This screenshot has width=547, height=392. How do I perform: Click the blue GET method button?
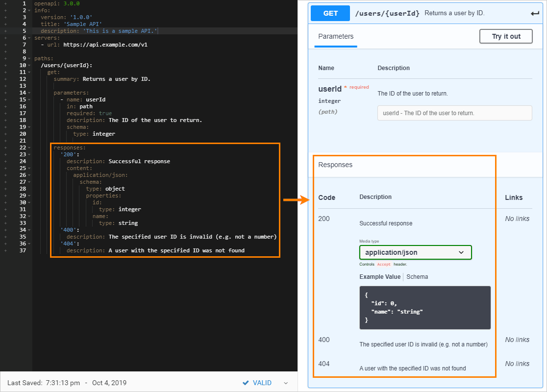pos(330,13)
